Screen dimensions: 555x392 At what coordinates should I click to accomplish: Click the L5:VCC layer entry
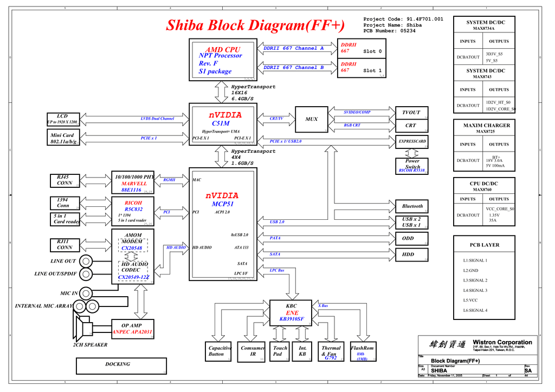coord(470,300)
